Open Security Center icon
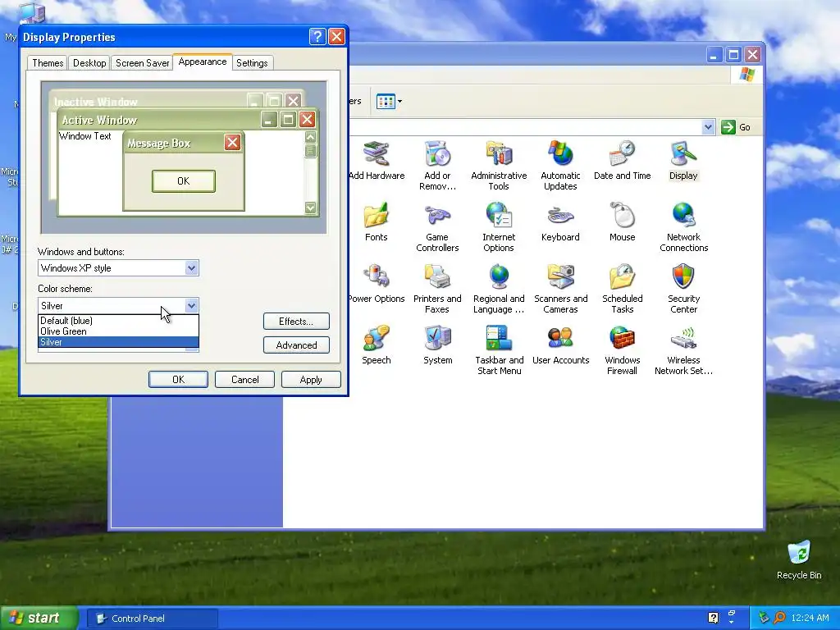 pos(683,289)
